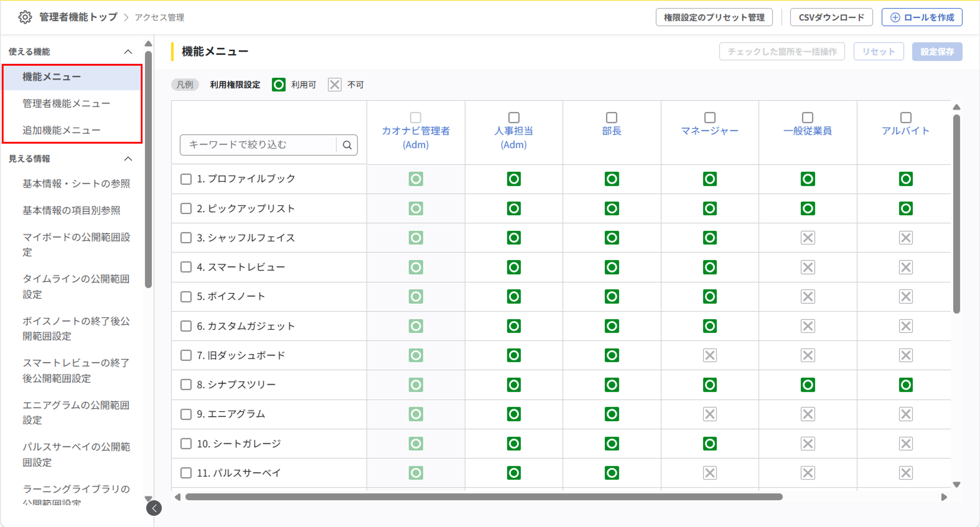980x527 pixels.
Task: Select the アルバイト column checkbox
Action: pyautogui.click(x=906, y=117)
